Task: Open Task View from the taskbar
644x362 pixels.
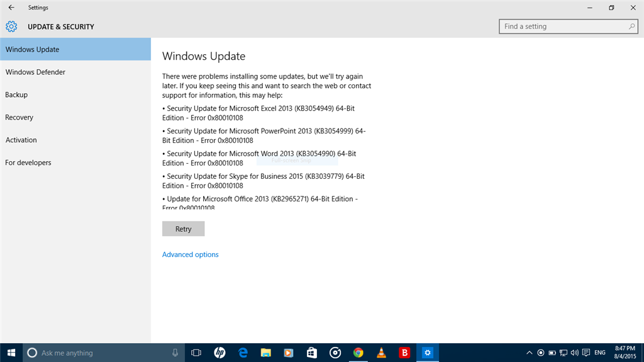Action: coord(196,353)
